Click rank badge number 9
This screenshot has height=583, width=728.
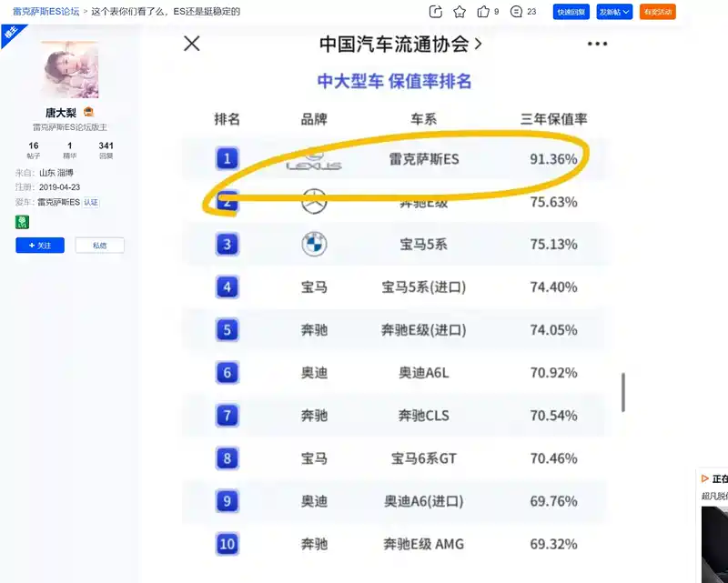227,501
